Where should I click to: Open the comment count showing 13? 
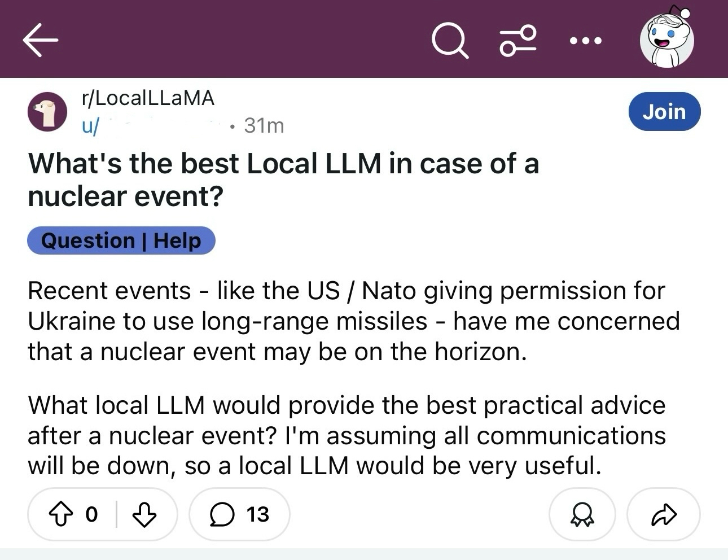[x=257, y=514]
